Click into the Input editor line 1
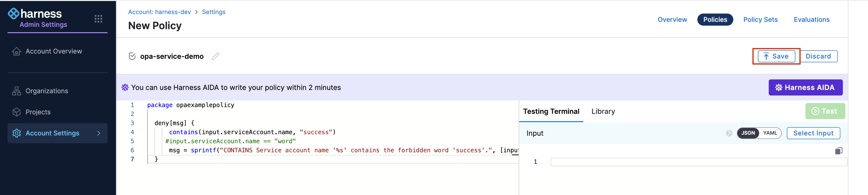The width and height of the screenshot is (868, 195). click(698, 162)
